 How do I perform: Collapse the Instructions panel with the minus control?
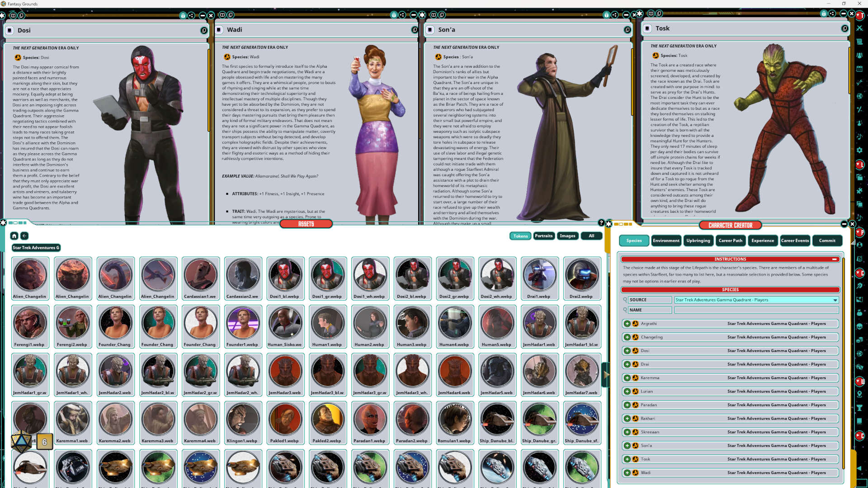tap(834, 259)
